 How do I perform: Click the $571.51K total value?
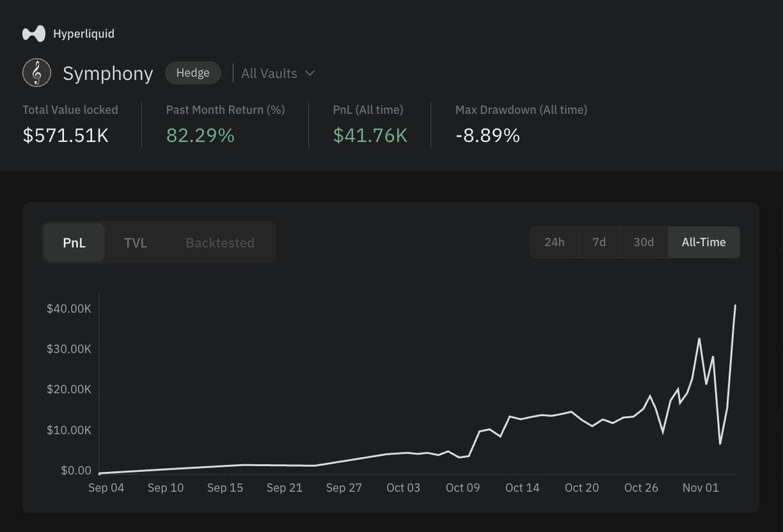coord(66,136)
